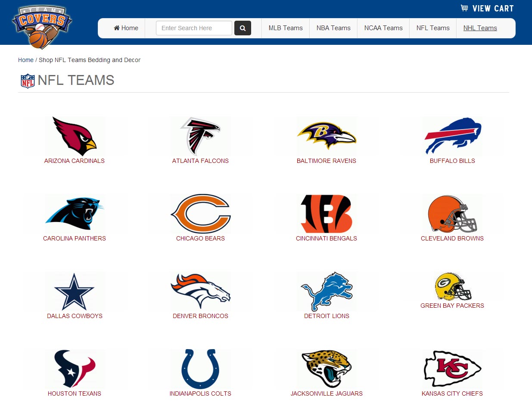Go to the Home link in breadcrumb
The width and height of the screenshot is (532, 409).
(x=25, y=60)
